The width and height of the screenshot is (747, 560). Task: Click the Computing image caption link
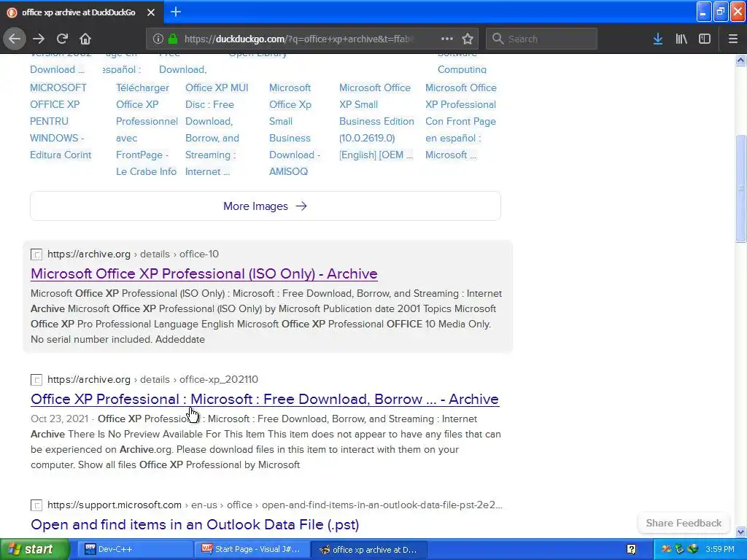[462, 69]
